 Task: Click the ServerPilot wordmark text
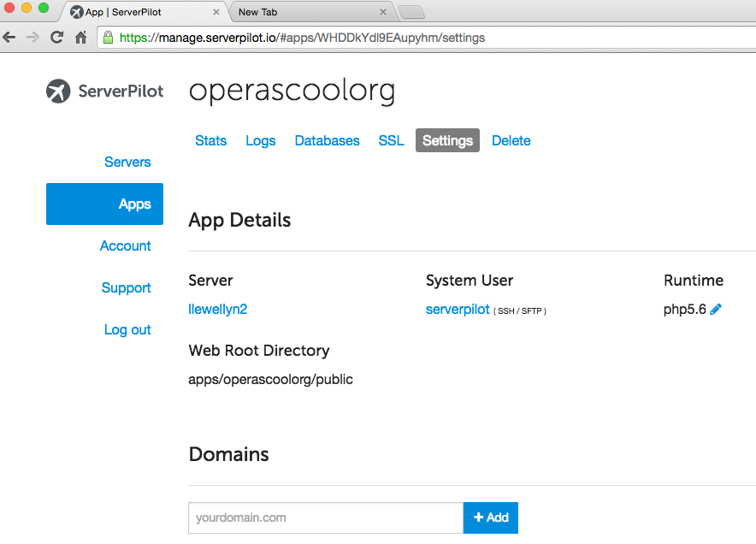[x=121, y=92]
